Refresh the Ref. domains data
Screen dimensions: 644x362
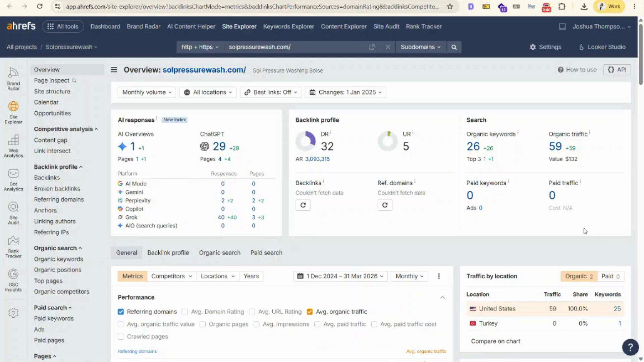point(385,205)
